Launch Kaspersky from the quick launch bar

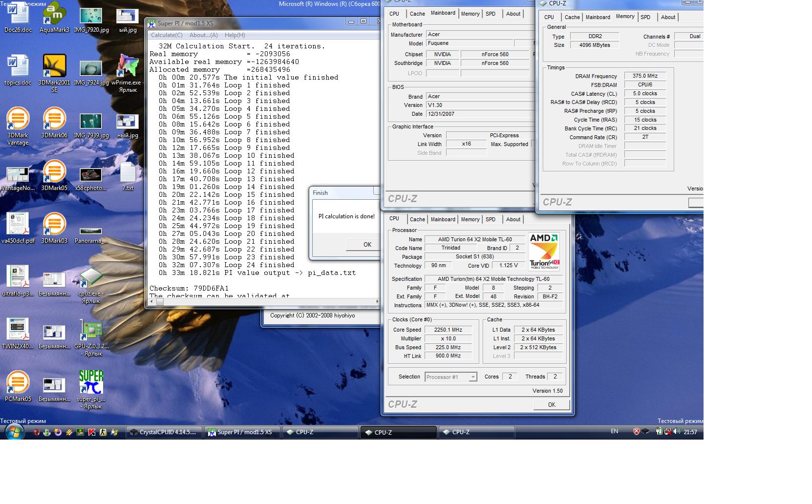tap(91, 432)
